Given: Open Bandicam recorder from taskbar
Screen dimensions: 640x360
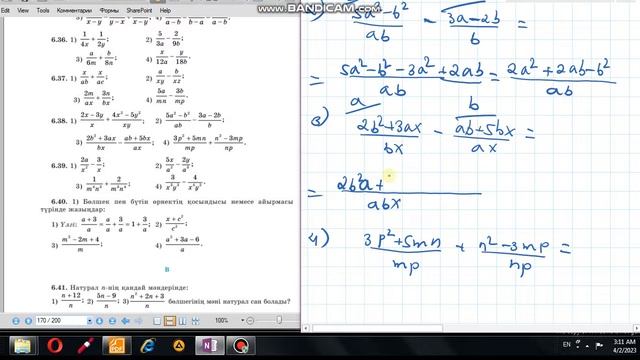Looking at the screenshot, I should [241, 346].
